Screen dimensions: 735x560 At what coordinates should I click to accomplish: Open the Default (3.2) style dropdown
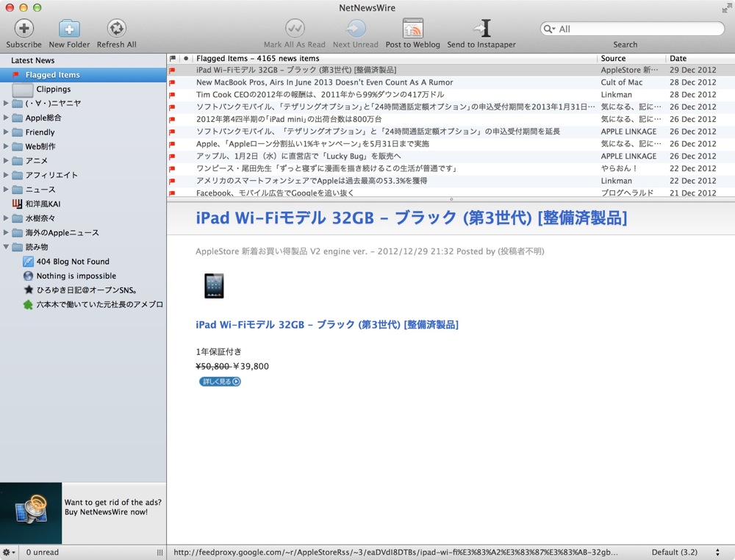tap(685, 552)
